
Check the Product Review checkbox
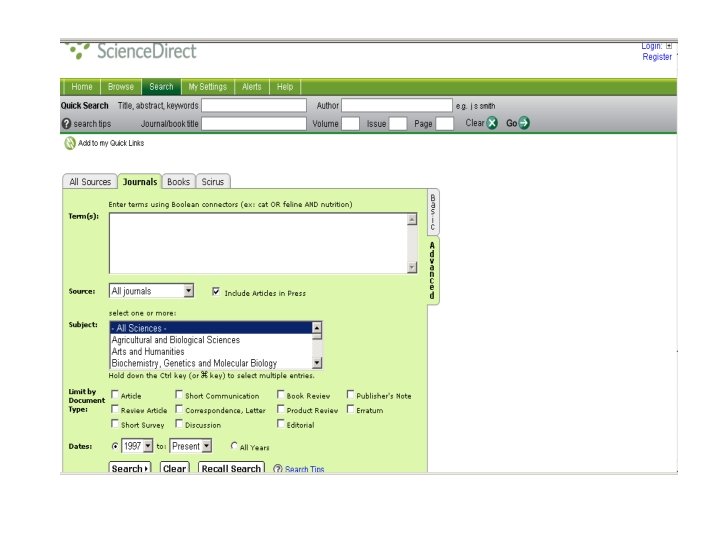[281, 409]
